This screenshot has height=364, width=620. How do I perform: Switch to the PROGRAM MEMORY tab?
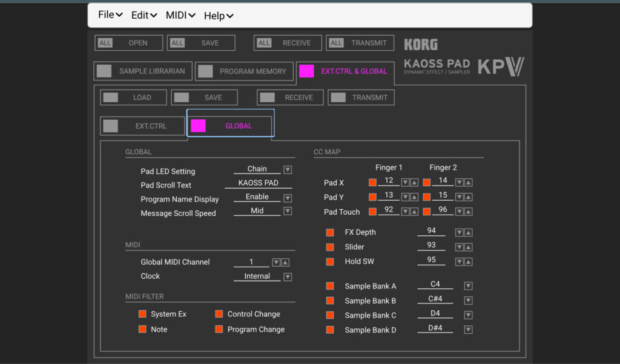(244, 71)
